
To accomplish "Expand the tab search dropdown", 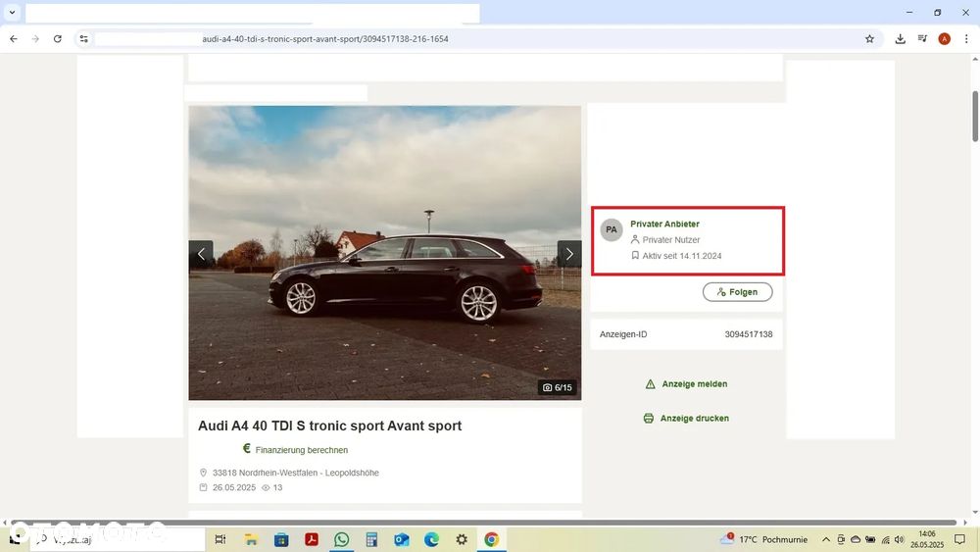I will click(12, 12).
